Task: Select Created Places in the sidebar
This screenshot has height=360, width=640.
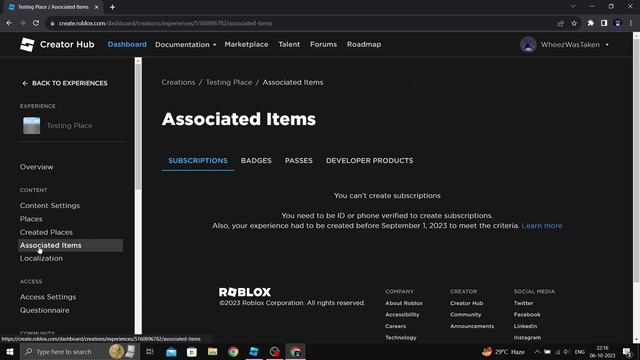Action: pyautogui.click(x=46, y=232)
